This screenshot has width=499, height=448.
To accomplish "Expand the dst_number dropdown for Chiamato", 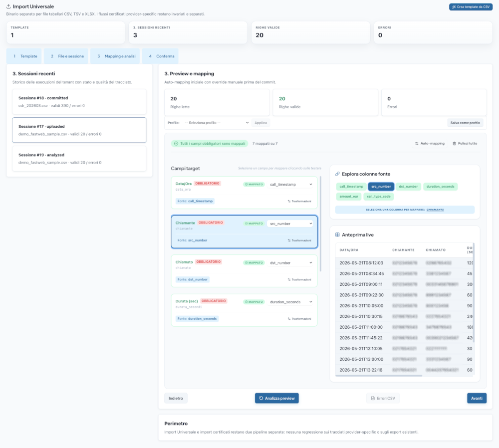I will click(x=290, y=263).
